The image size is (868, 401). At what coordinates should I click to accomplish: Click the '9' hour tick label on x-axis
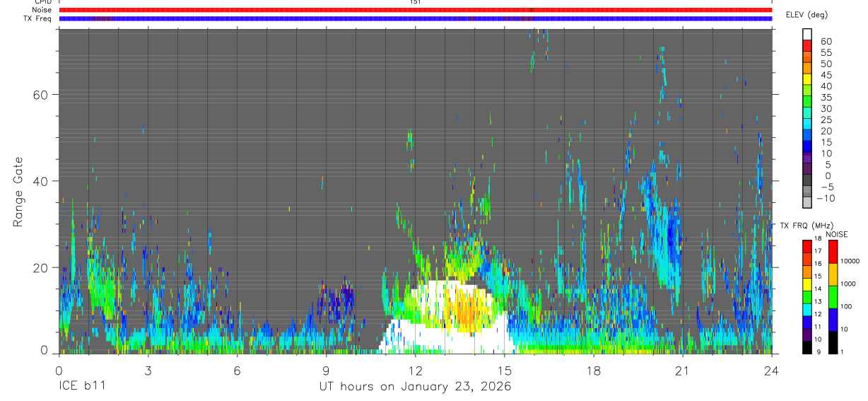(326, 371)
